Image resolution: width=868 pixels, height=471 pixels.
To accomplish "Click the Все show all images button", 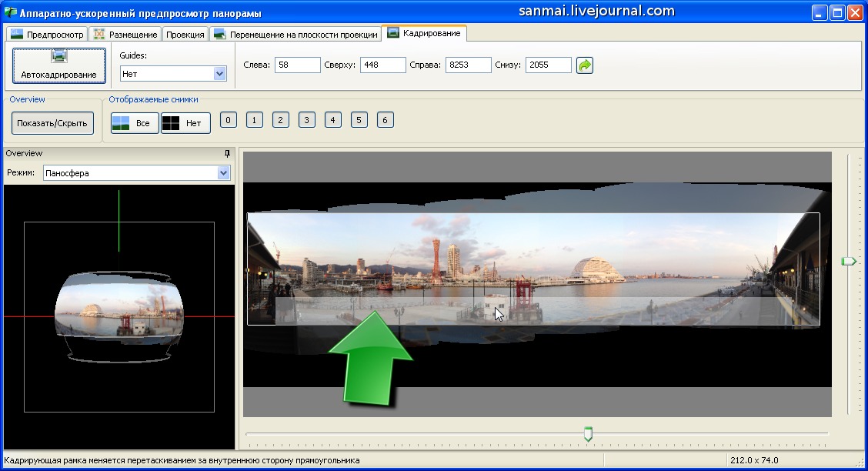I will [x=135, y=123].
